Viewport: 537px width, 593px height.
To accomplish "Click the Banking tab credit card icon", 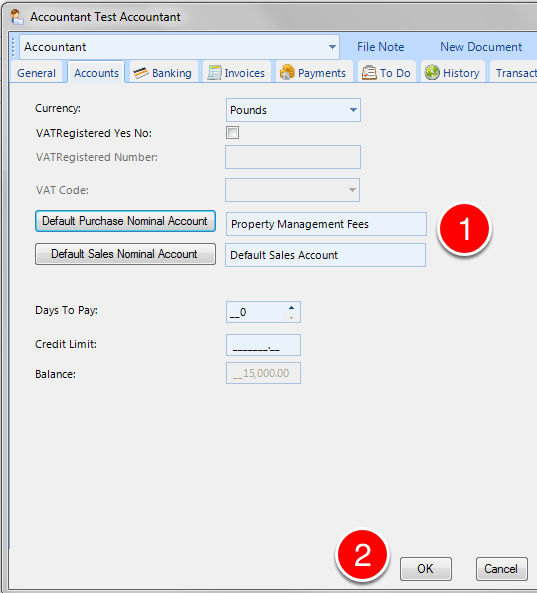I will click(141, 73).
